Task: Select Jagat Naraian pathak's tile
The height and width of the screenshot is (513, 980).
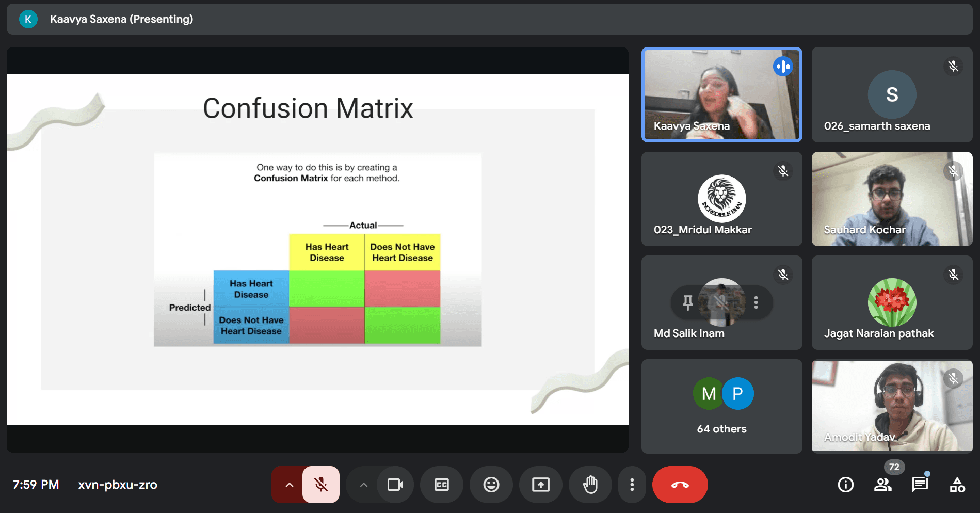Action: pos(892,302)
